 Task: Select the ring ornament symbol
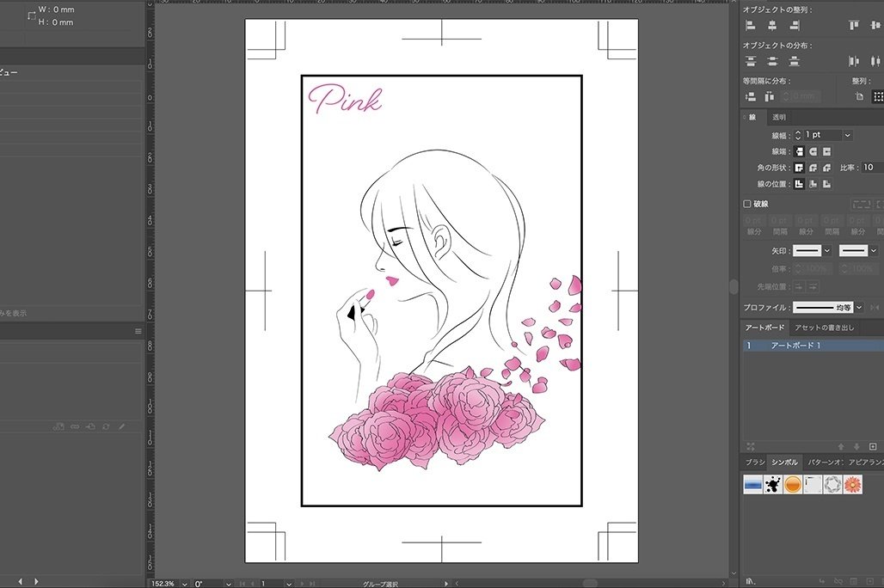[832, 484]
